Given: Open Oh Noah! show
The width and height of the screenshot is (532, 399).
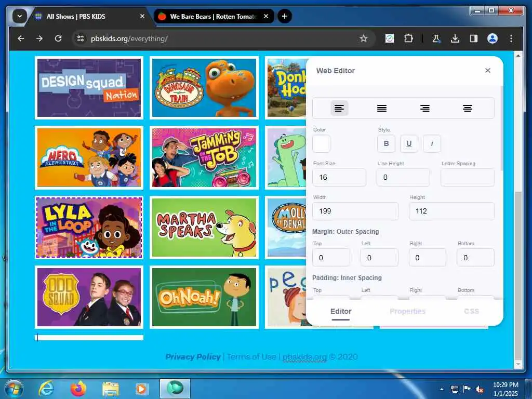Looking at the screenshot, I should click(x=204, y=297).
